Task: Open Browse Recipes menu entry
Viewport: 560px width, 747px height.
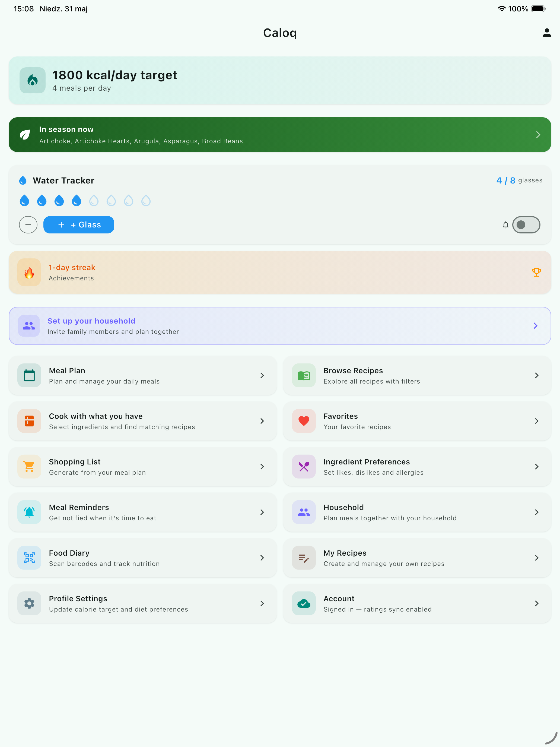Action: click(x=417, y=375)
